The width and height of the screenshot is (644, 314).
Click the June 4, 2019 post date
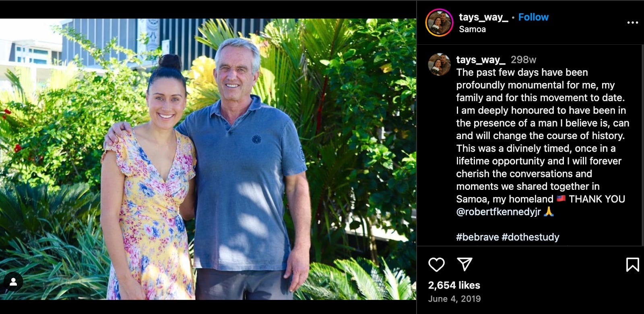click(x=454, y=299)
